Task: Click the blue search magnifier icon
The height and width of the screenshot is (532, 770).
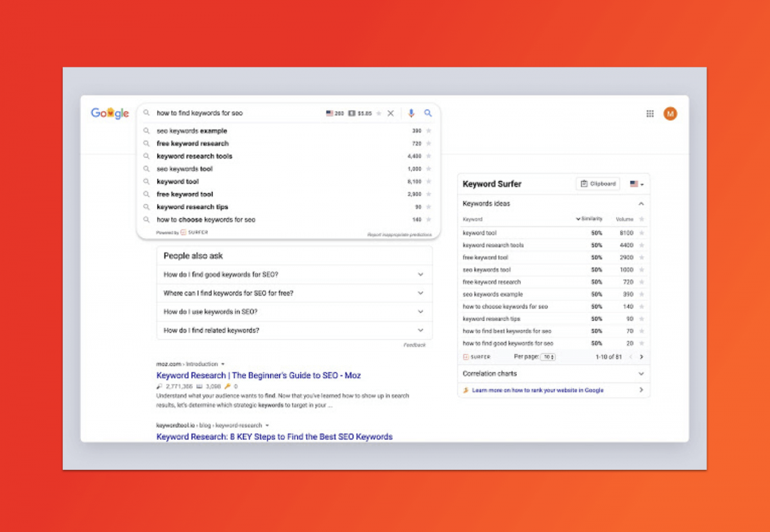Action: [428, 113]
